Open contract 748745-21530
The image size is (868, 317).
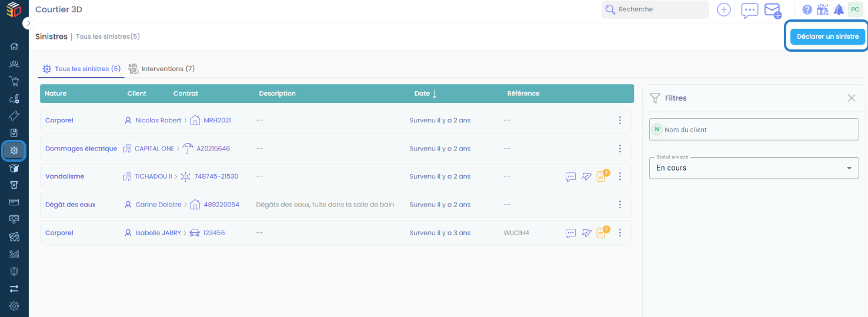point(216,176)
